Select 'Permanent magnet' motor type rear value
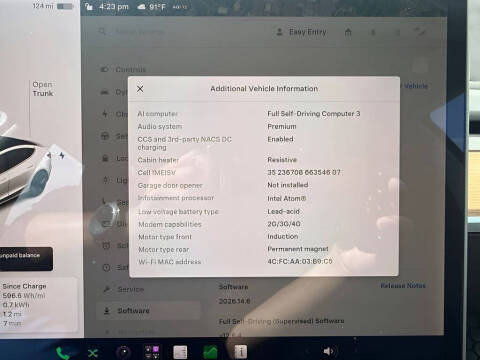 click(298, 249)
